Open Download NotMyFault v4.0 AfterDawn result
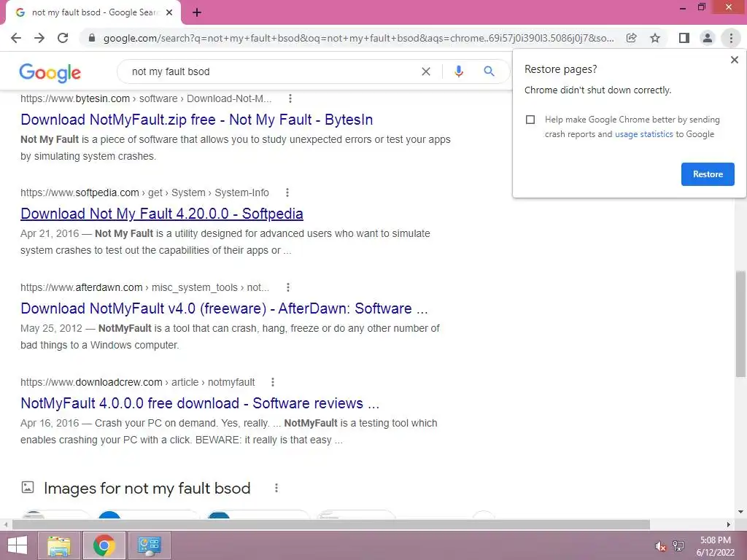This screenshot has width=747, height=560. [224, 308]
